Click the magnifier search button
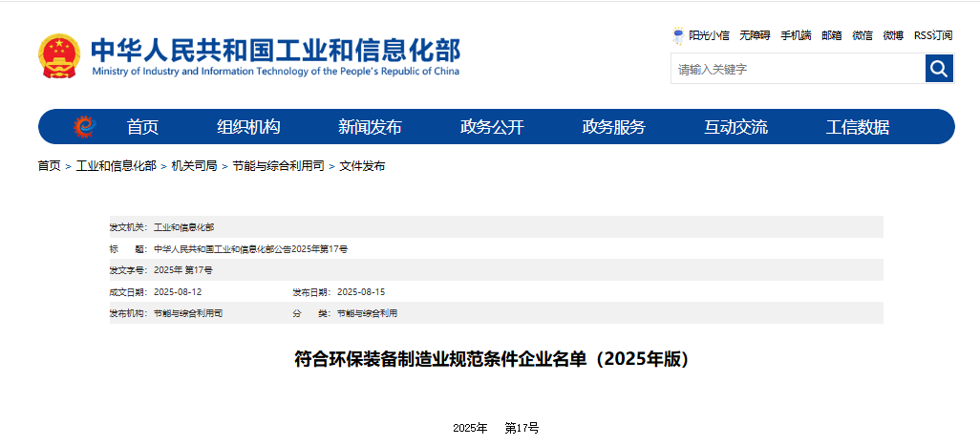The height and width of the screenshot is (446, 980). click(x=939, y=69)
